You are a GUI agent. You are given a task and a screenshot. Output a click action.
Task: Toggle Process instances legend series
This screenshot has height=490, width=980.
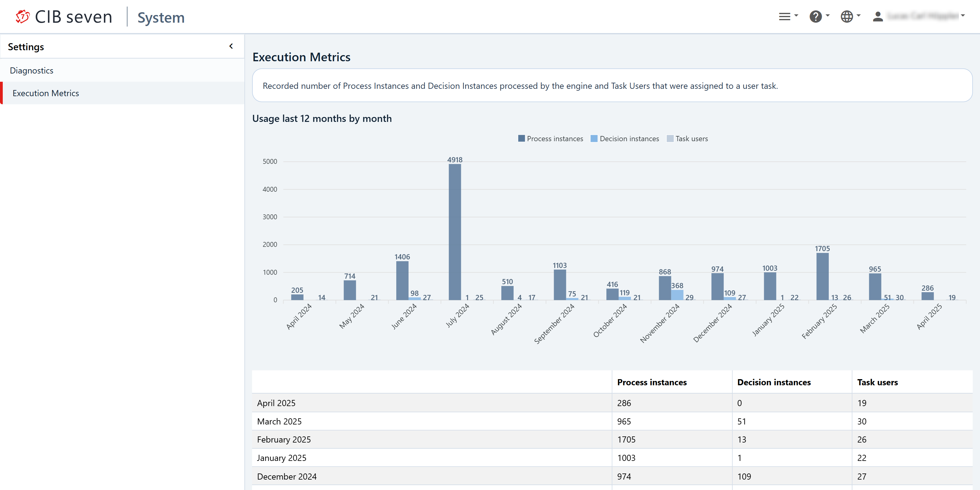coord(555,139)
